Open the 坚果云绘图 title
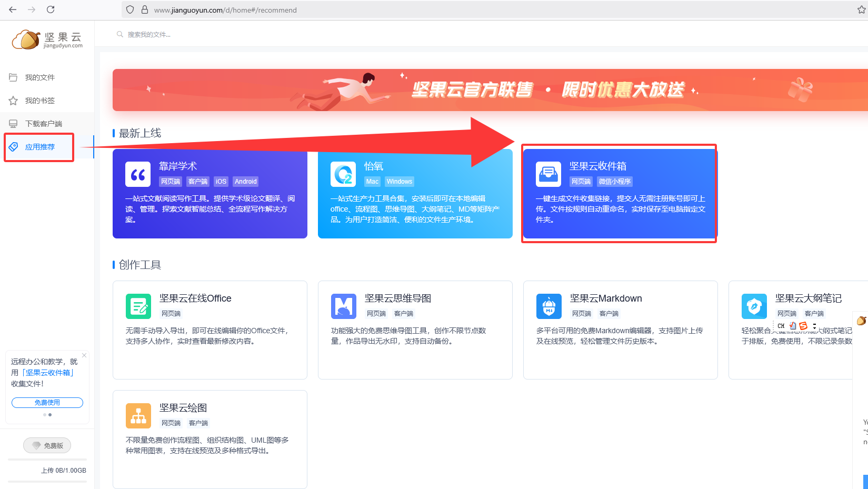The width and height of the screenshot is (868, 489). (x=183, y=408)
